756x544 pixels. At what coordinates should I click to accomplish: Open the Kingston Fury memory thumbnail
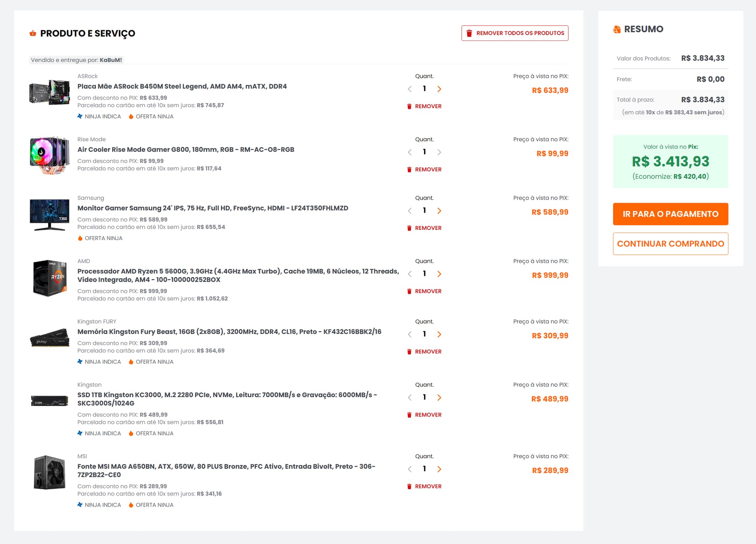point(50,338)
